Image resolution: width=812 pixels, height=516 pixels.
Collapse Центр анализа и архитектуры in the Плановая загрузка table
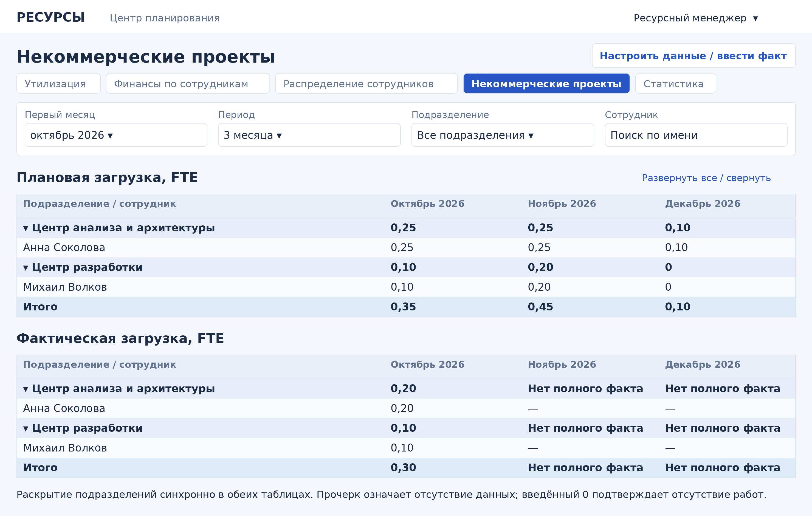(26, 228)
